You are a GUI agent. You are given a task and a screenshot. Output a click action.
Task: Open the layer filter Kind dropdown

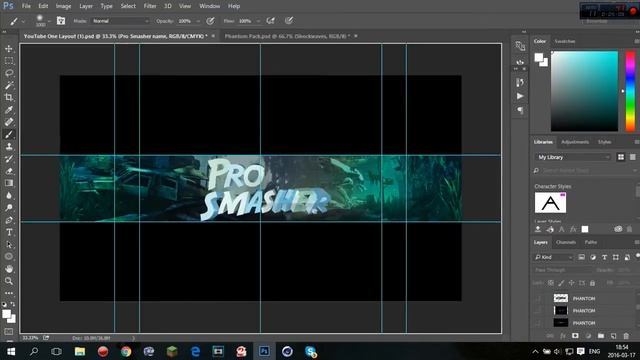pos(553,257)
